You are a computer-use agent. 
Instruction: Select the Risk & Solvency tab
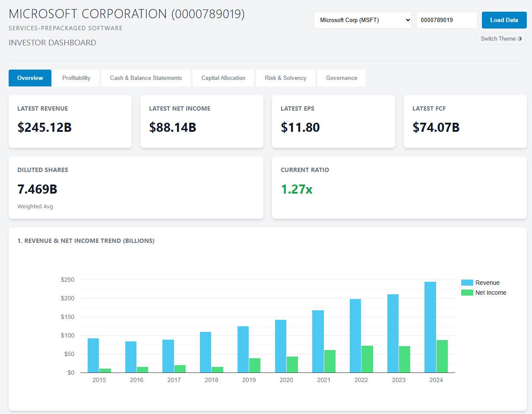(285, 78)
